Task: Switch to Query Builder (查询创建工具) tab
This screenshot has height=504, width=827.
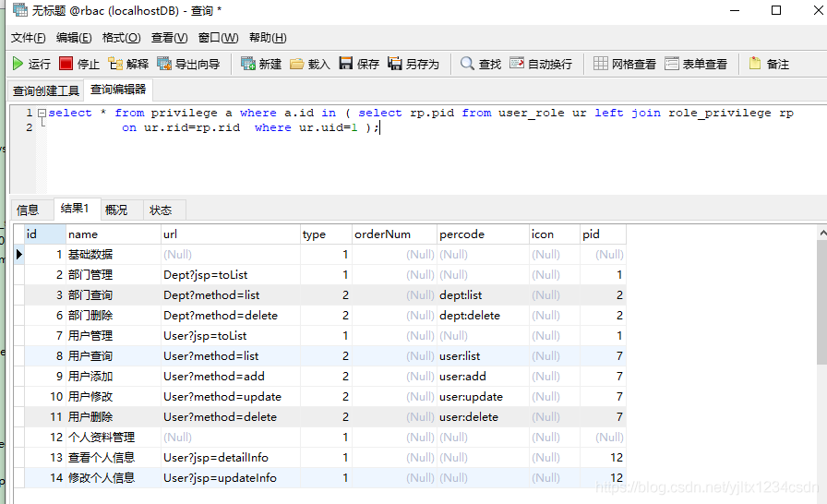Action: [x=46, y=90]
